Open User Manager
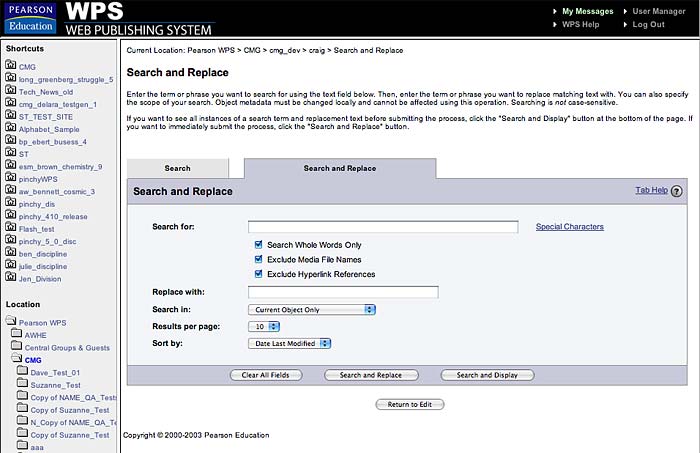 pyautogui.click(x=658, y=12)
